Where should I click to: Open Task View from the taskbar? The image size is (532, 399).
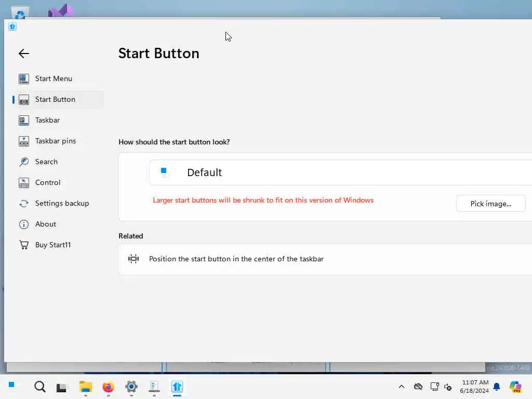tap(62, 387)
